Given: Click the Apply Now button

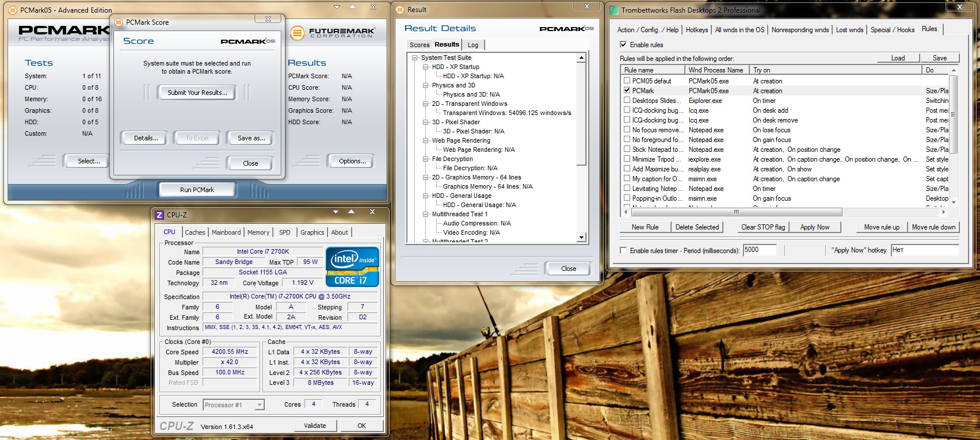Looking at the screenshot, I should [815, 227].
